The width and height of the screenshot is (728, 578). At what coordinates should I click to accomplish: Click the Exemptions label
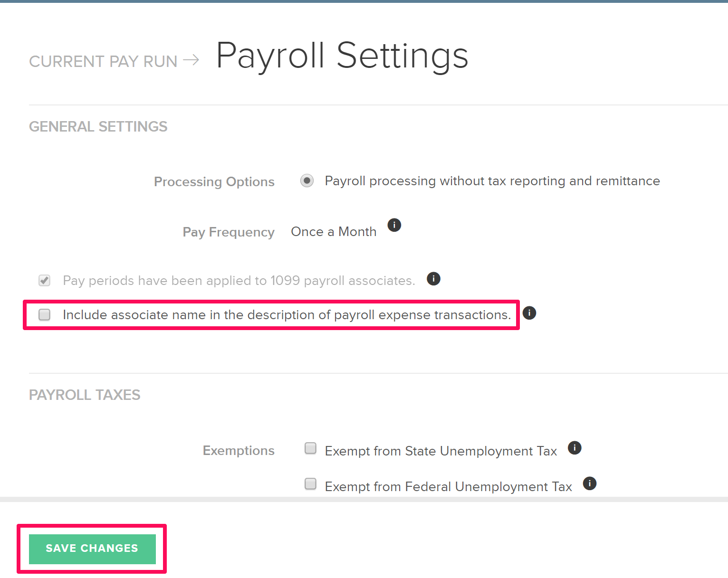239,451
